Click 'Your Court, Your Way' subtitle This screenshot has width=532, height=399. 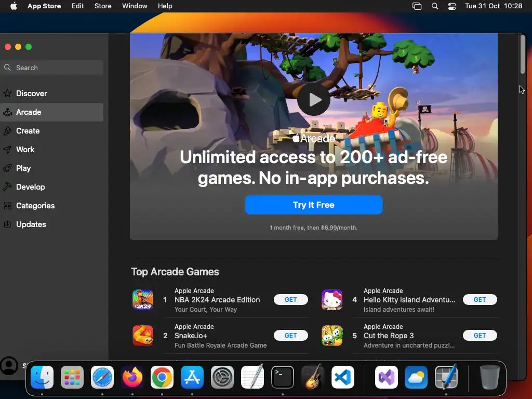206,310
